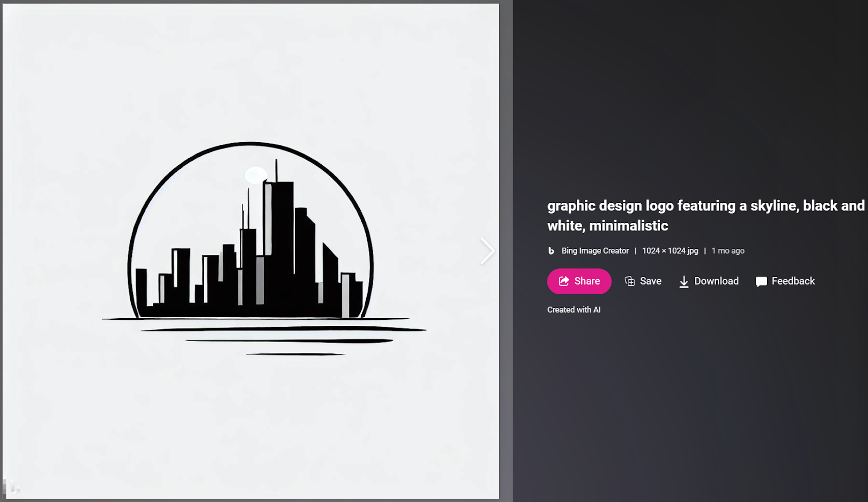Image resolution: width=868 pixels, height=502 pixels.
Task: Download the generated skyline image
Action: 709,281
